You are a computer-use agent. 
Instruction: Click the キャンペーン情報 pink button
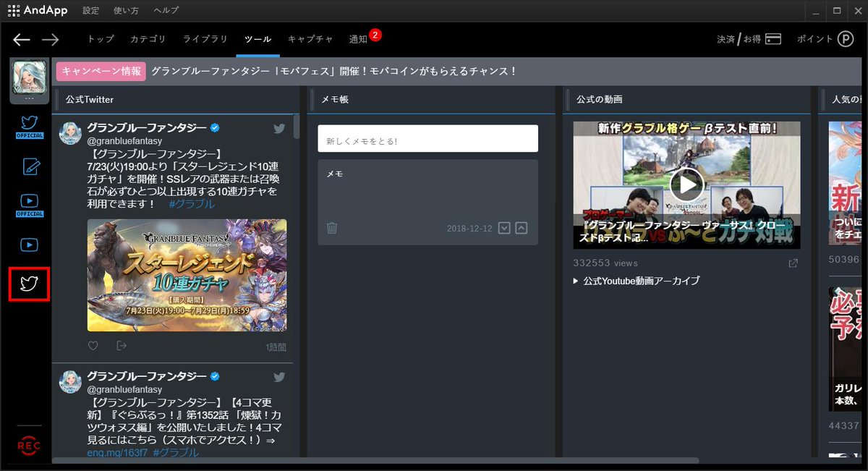(101, 71)
